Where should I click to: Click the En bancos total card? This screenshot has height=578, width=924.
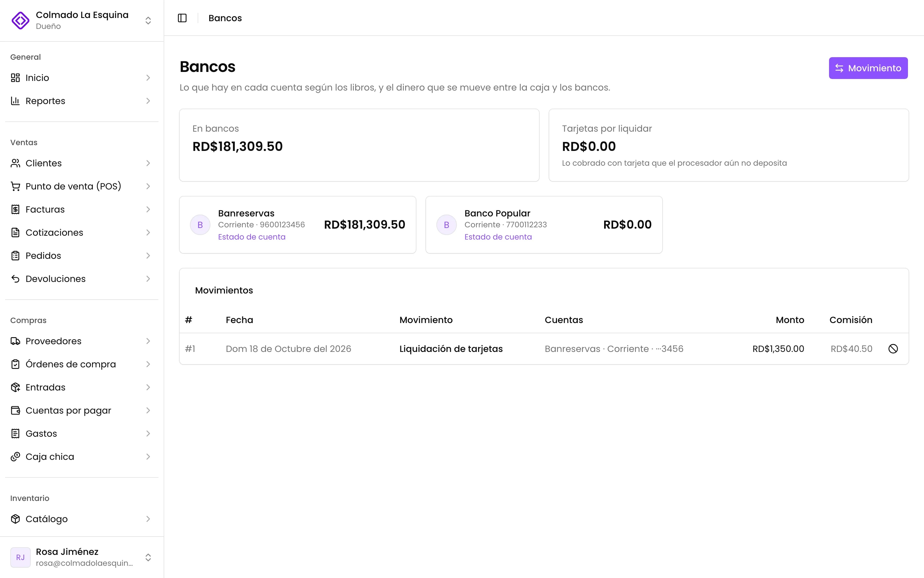359,145
